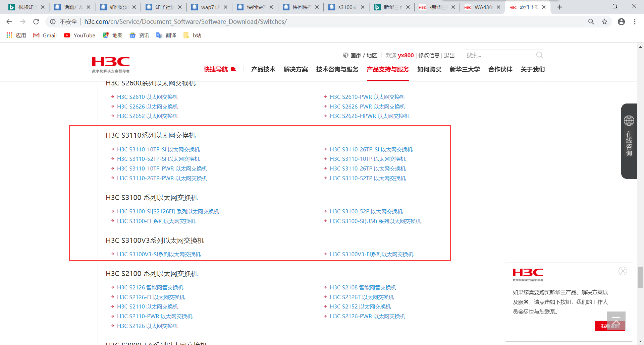Open the 资讯 news bookmark

140,35
